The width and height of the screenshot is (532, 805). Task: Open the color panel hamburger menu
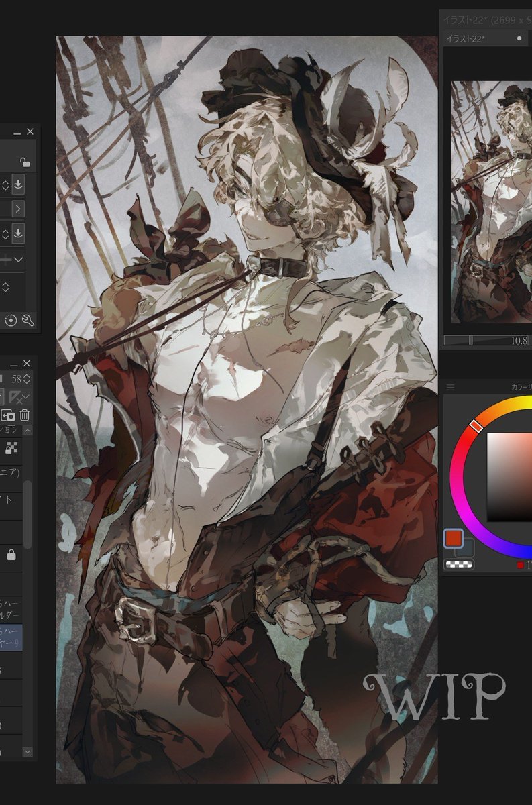(451, 387)
